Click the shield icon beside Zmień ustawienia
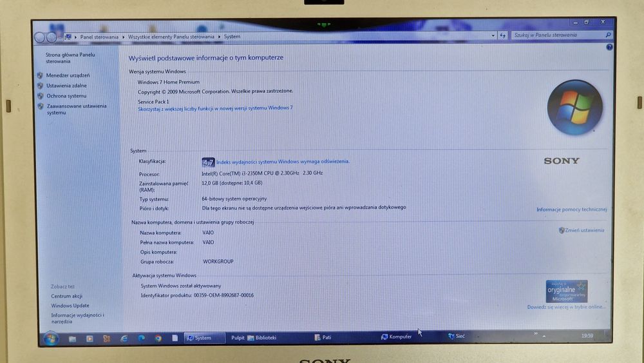 click(x=562, y=231)
